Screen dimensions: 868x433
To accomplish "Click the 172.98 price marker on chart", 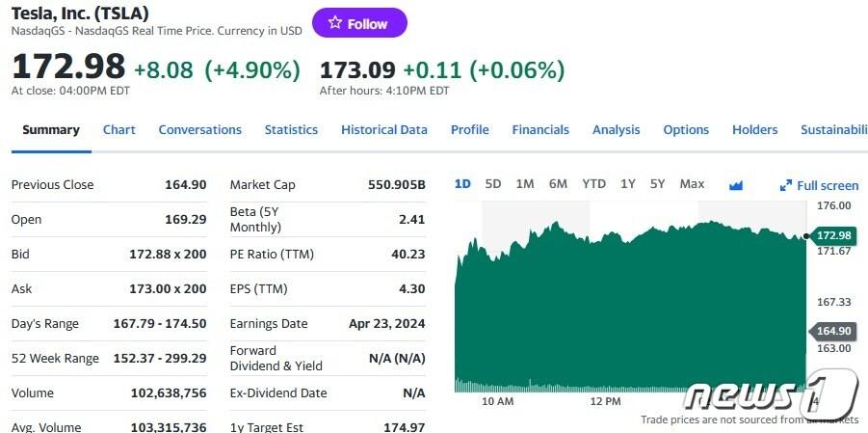I will click(832, 235).
